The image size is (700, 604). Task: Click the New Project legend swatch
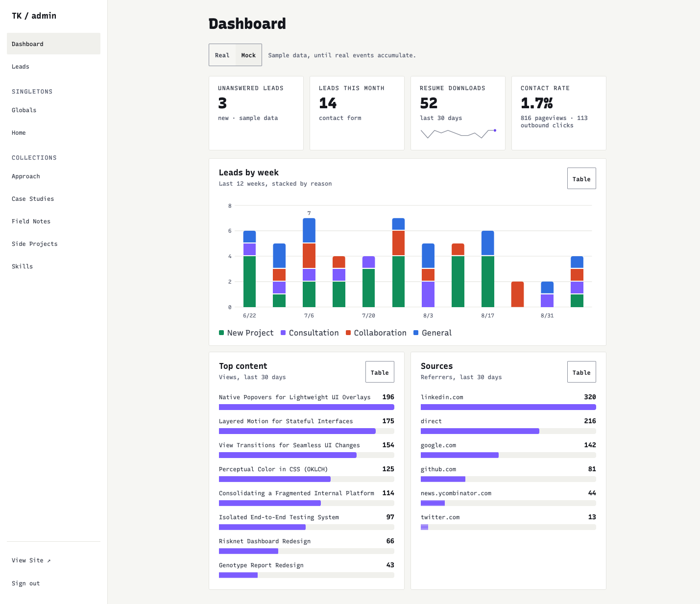(221, 333)
